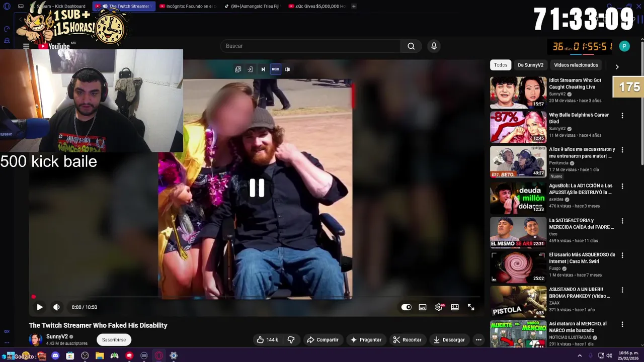Select the Todos filter chip
Image resolution: width=644 pixels, height=362 pixels.
[x=501, y=65]
